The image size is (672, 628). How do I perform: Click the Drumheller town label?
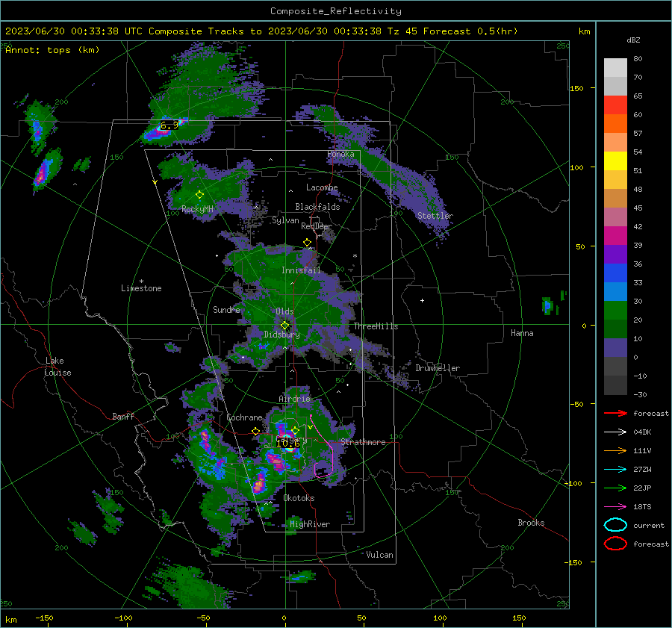click(x=438, y=368)
